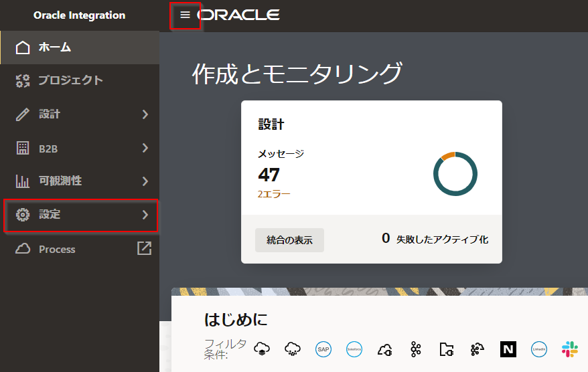Image resolution: width=588 pixels, height=372 pixels.
Task: Expand the 設計 menu chevron
Action: [x=145, y=114]
